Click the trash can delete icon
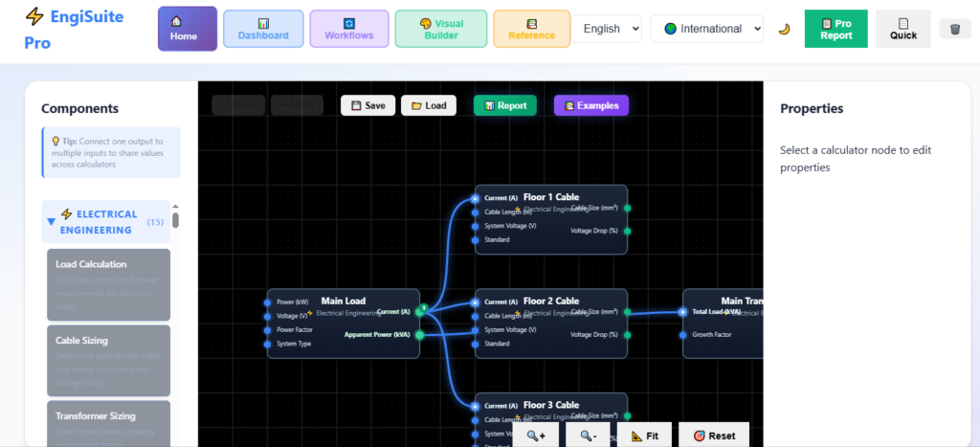Image resolution: width=980 pixels, height=447 pixels. [954, 29]
